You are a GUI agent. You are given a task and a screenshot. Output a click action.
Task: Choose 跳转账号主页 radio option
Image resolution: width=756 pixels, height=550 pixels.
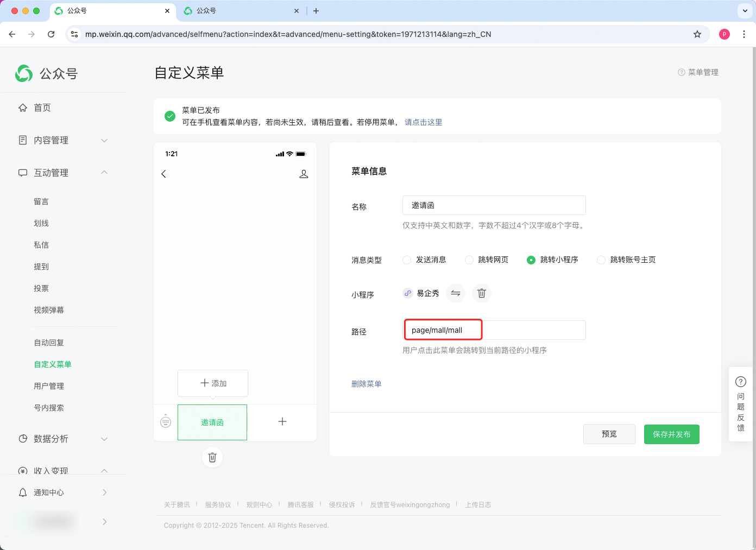pos(601,260)
